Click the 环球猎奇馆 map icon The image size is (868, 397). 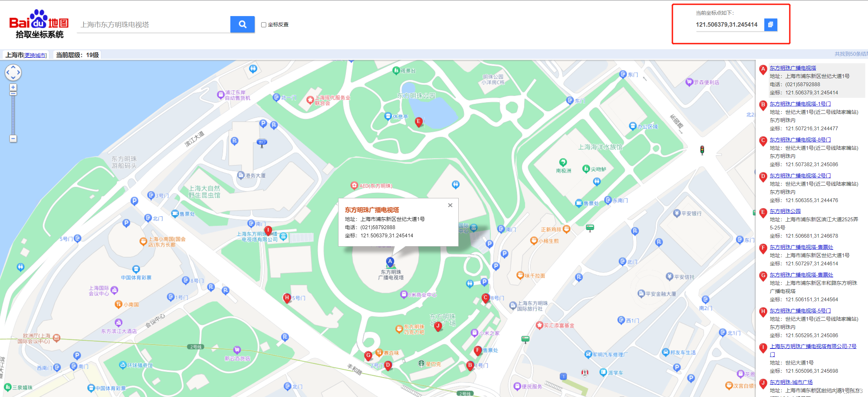coord(123,365)
